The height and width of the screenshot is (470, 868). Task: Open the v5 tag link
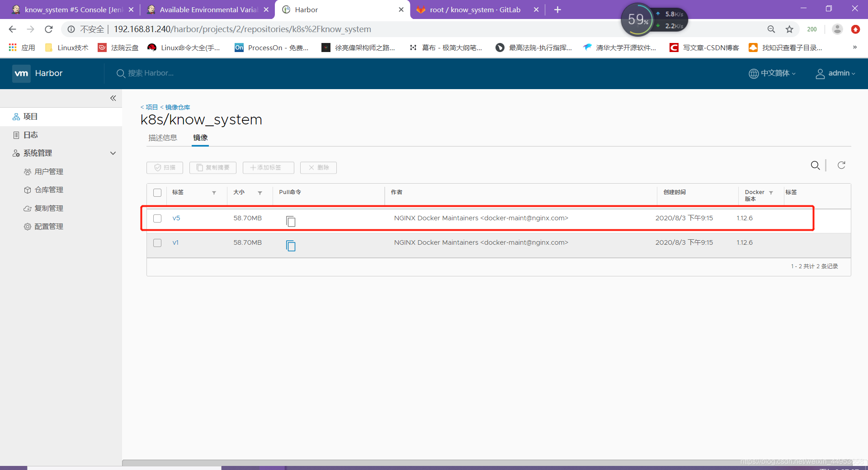pos(176,218)
